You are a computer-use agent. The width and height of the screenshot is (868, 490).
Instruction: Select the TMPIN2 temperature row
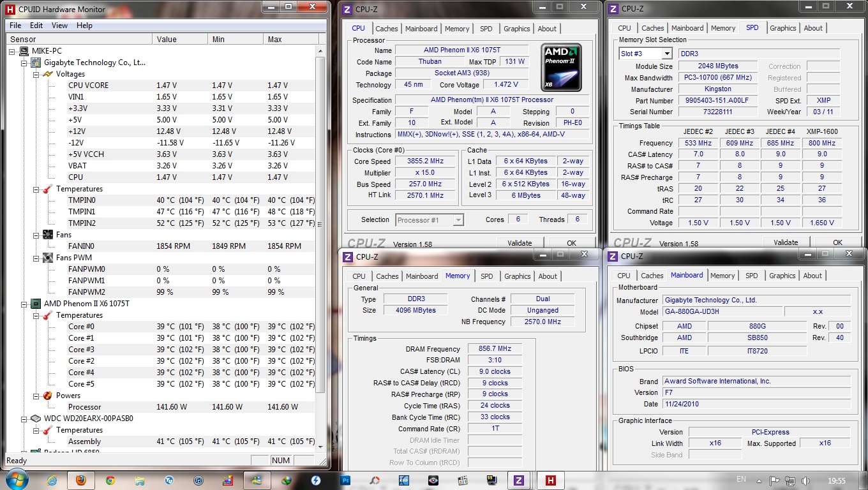pyautogui.click(x=161, y=223)
